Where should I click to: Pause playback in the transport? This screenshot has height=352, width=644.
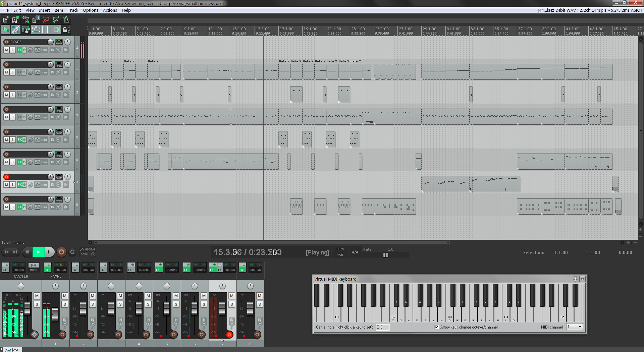click(x=49, y=252)
